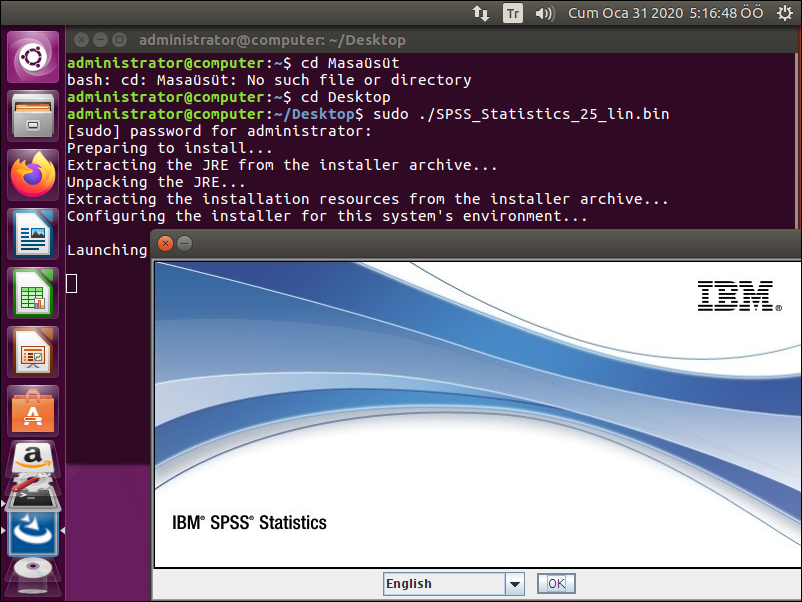802x602 pixels.
Task: Open the Ubuntu Dash search launcher
Action: (x=33, y=57)
